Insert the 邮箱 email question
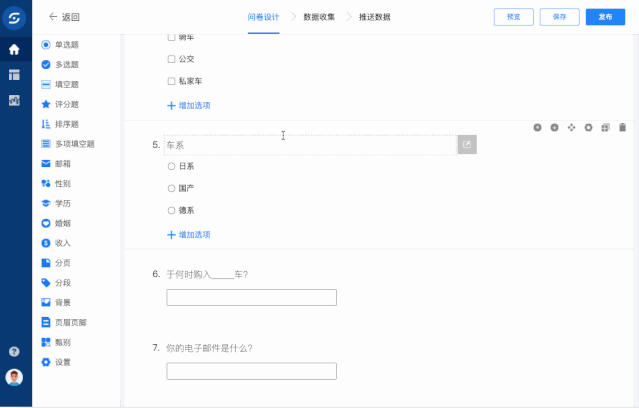 click(x=56, y=163)
